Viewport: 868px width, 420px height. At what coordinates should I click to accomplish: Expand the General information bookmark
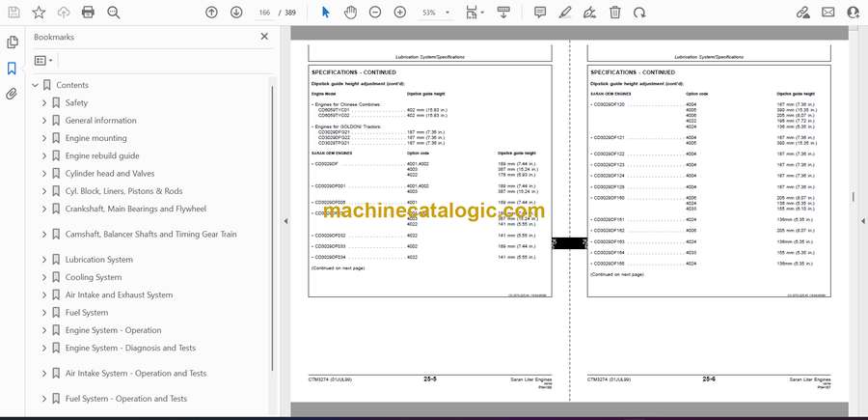pos(44,121)
